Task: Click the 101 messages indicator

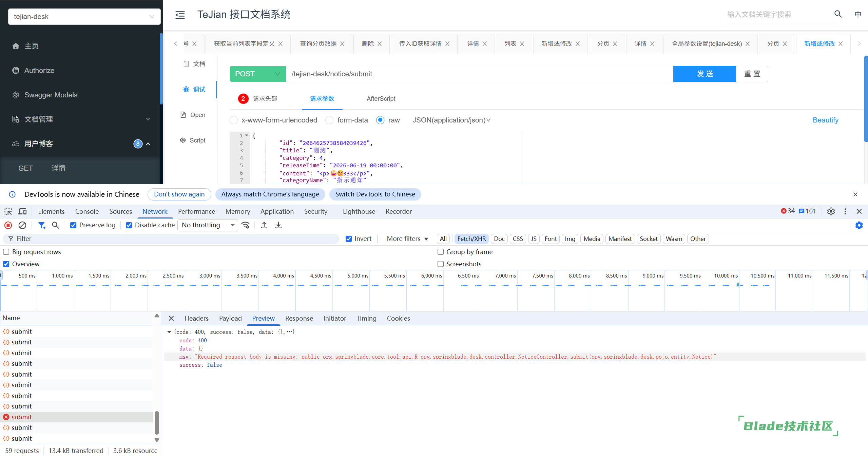Action: coord(807,211)
